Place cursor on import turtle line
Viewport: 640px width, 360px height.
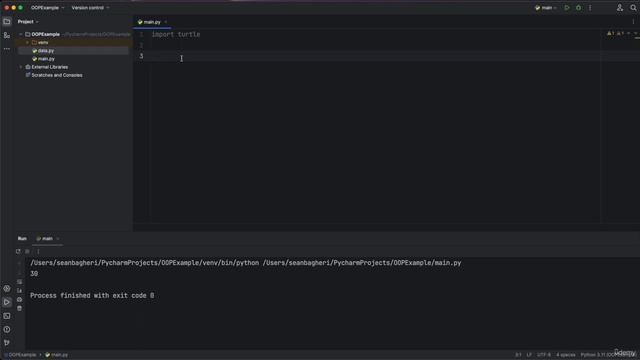(x=176, y=34)
